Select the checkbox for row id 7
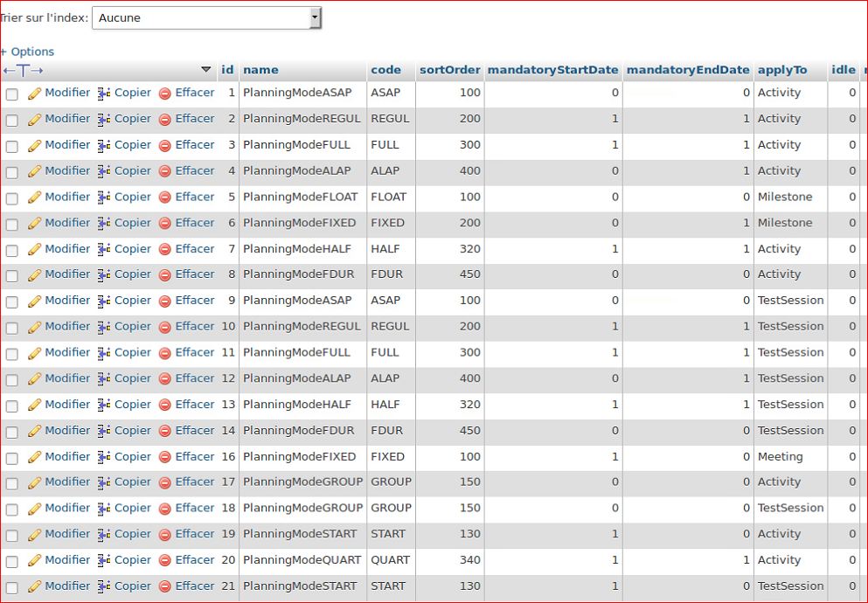 coord(12,250)
